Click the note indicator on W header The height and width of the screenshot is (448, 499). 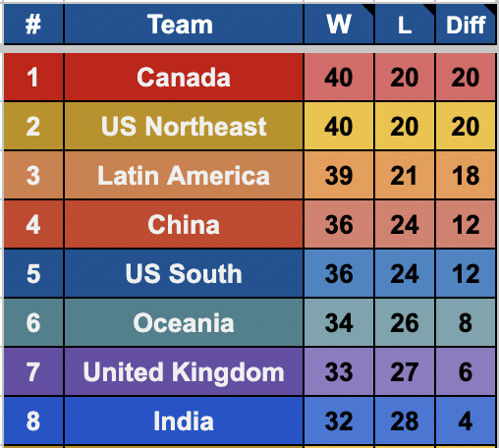(368, 9)
